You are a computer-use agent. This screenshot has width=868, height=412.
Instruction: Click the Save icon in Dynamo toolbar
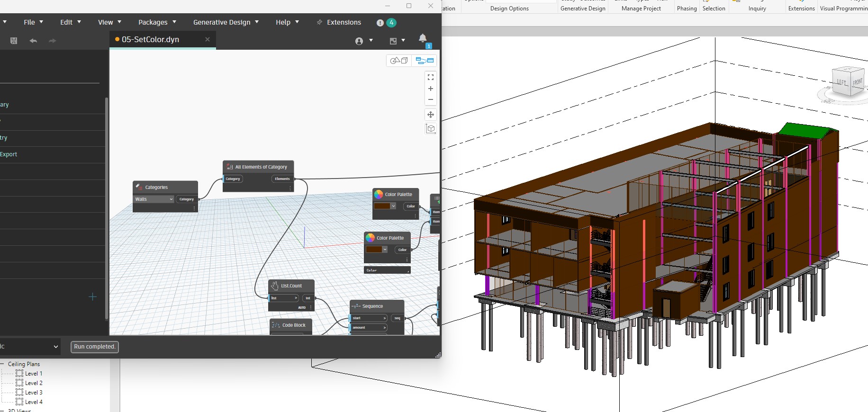(14, 41)
